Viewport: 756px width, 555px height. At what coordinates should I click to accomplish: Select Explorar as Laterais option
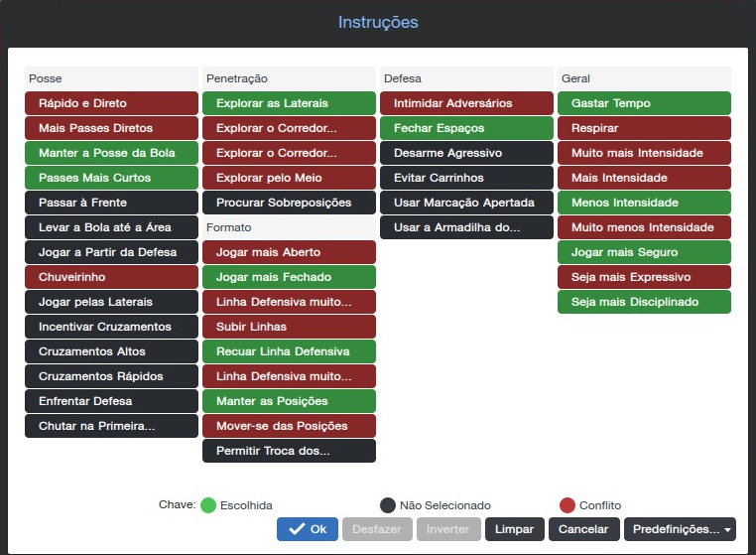(289, 103)
